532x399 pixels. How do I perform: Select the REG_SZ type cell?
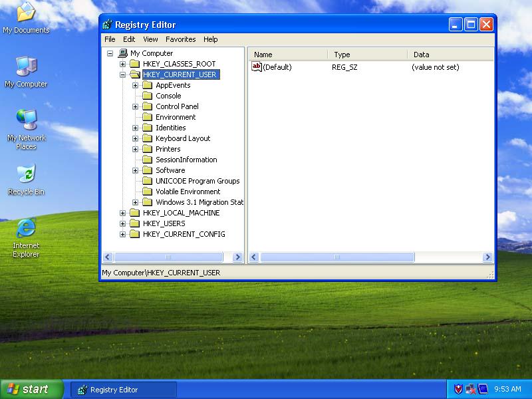344,67
